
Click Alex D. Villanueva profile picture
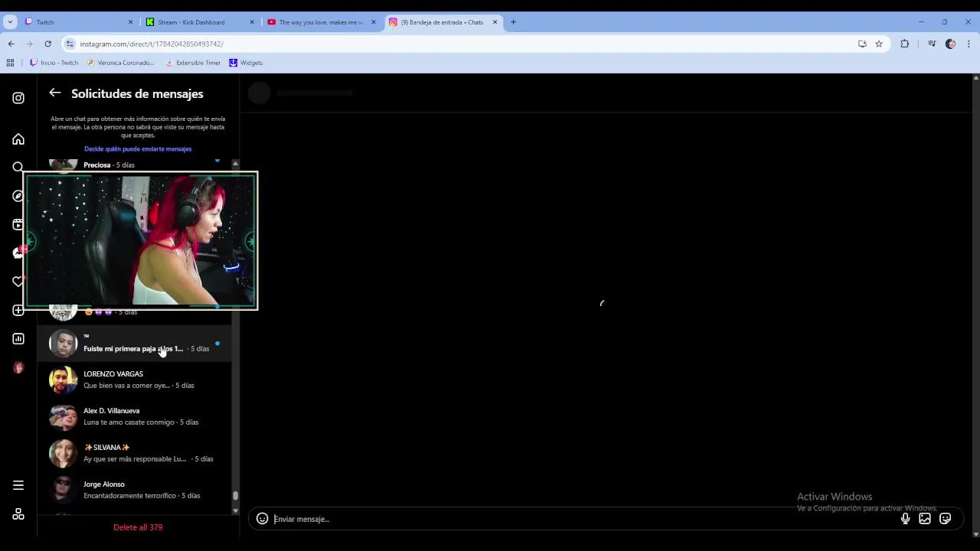click(63, 416)
